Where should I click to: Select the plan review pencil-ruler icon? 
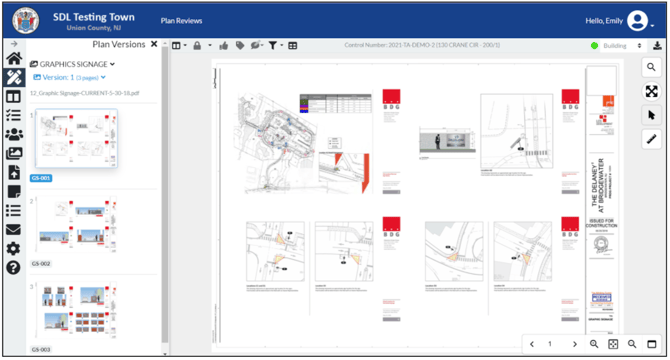(x=14, y=77)
